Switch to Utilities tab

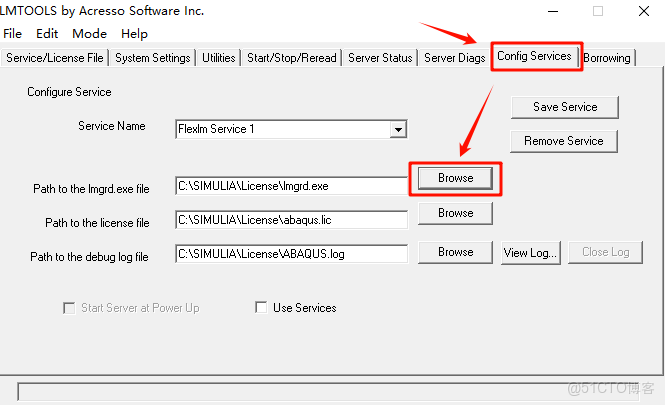(x=218, y=58)
